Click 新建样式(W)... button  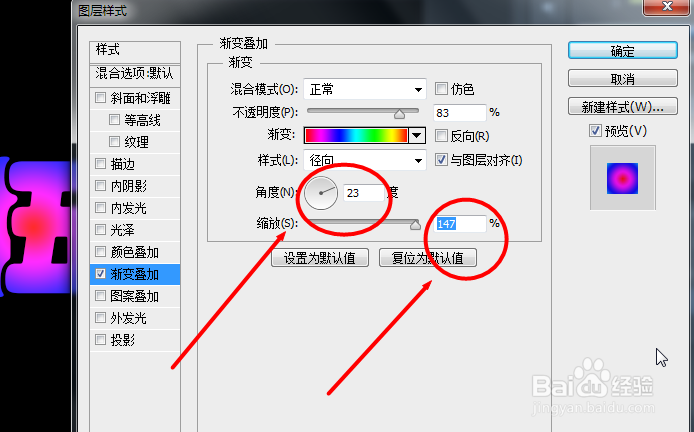pos(623,107)
